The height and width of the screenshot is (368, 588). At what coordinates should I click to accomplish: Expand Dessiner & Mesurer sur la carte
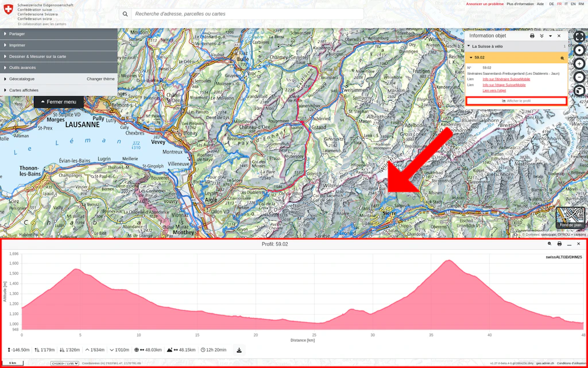(59, 56)
